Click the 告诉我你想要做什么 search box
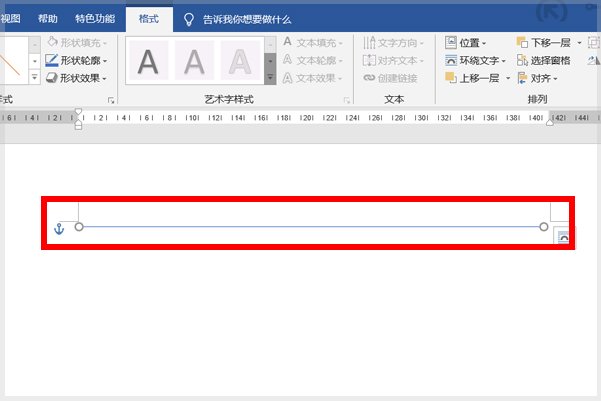 coord(247,20)
